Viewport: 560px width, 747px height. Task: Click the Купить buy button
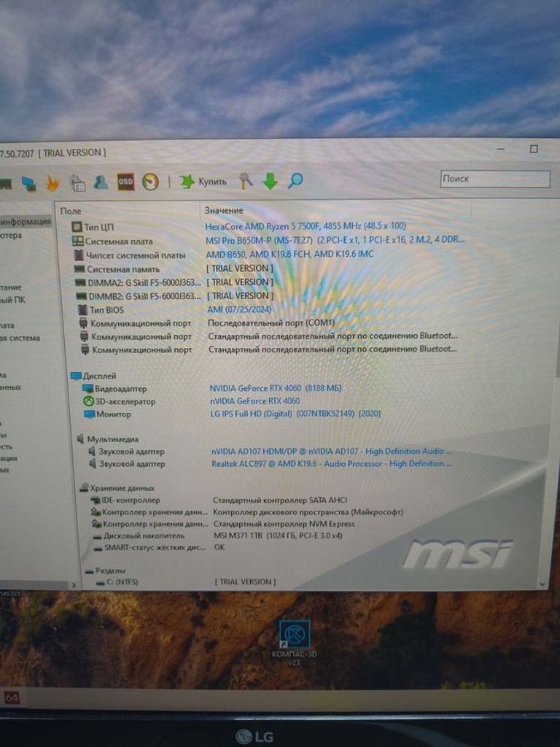coord(204,182)
